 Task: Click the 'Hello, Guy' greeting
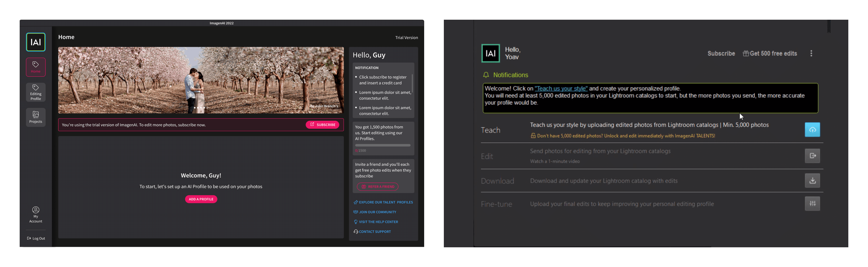(x=369, y=55)
